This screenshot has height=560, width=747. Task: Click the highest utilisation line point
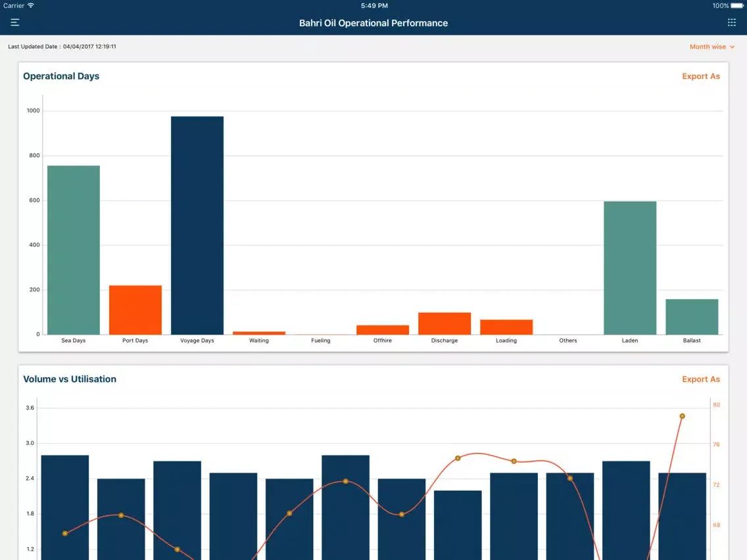[x=682, y=416]
